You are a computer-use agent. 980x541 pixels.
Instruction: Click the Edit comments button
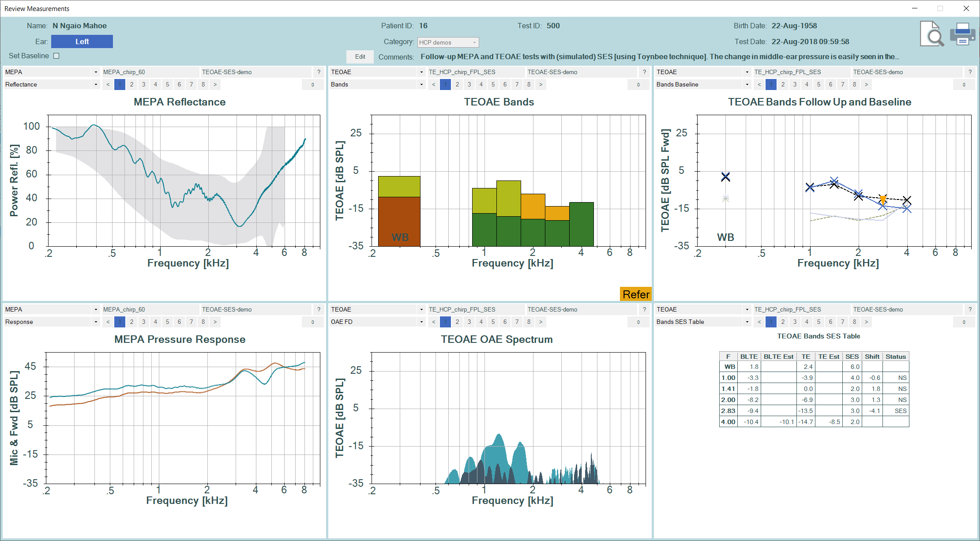(x=360, y=56)
